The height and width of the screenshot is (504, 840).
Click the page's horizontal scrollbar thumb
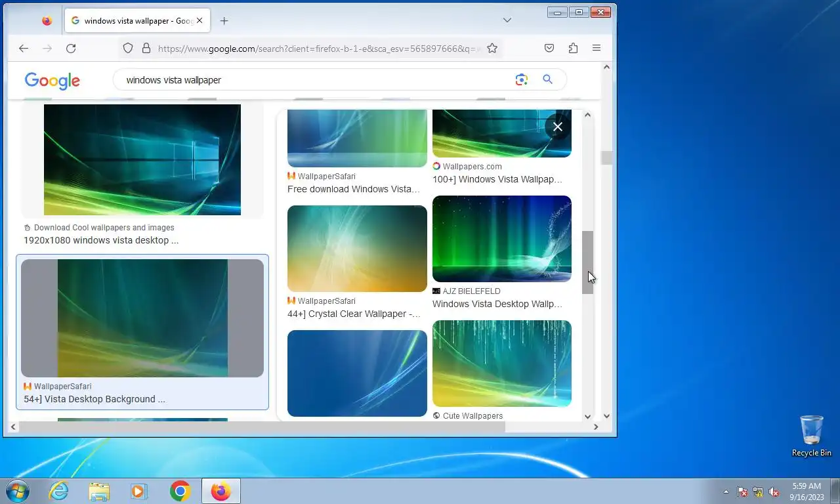262,427
